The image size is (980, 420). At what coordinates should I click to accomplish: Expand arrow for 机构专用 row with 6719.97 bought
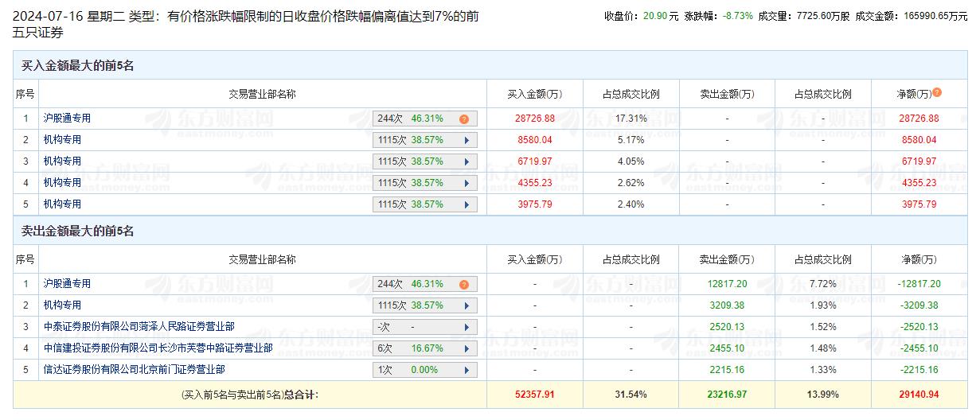click(x=467, y=161)
